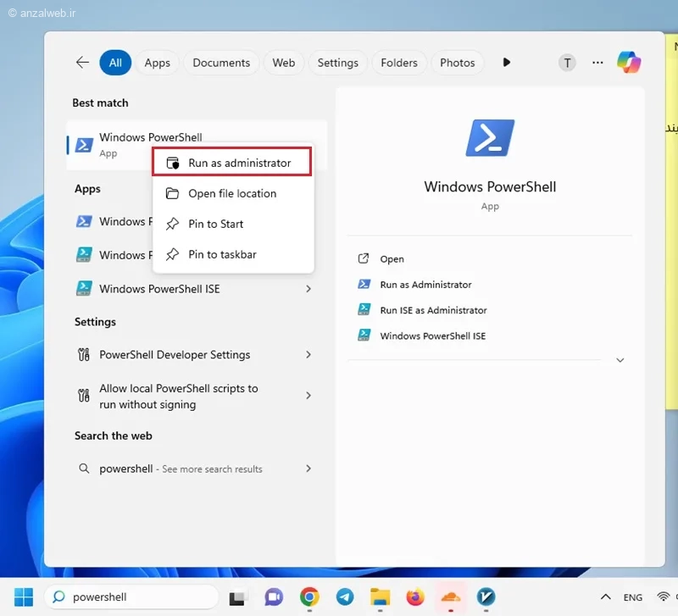The image size is (678, 616).
Task: Show more filter tabs with play arrow
Action: (506, 62)
